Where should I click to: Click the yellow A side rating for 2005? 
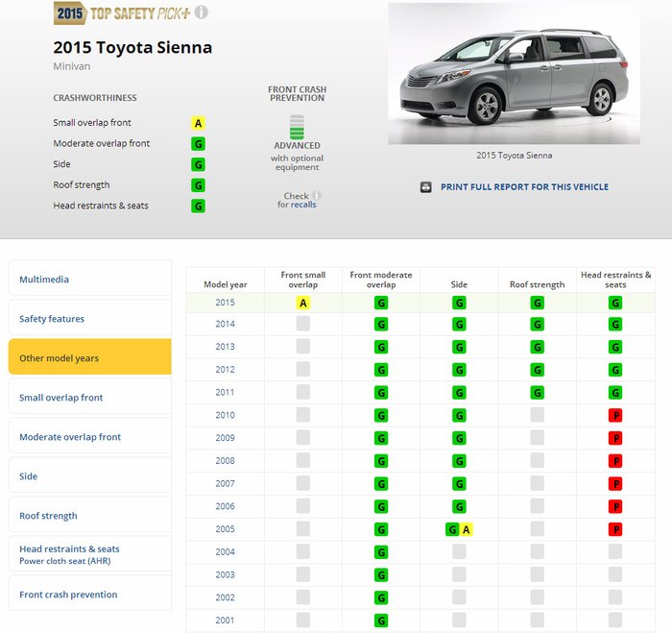(x=466, y=529)
